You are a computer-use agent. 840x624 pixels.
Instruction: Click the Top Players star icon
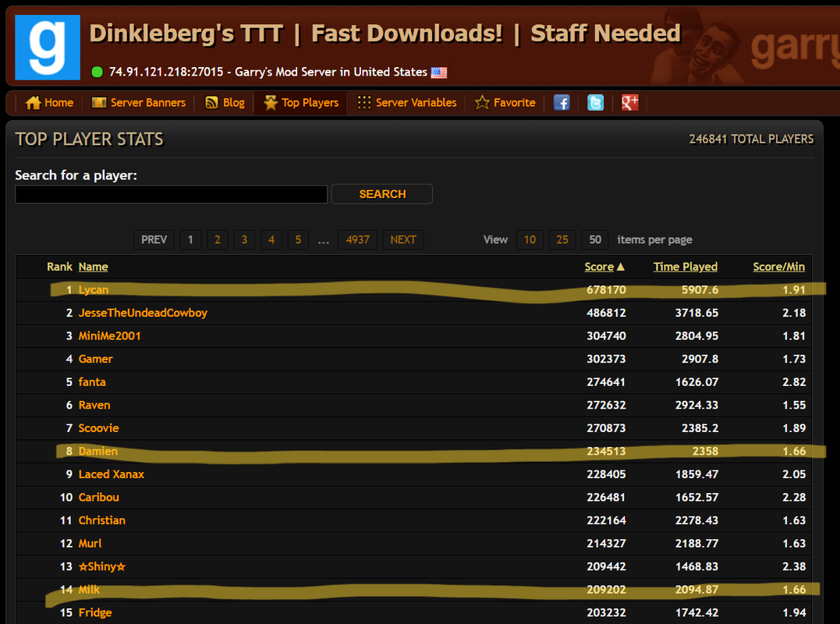271,102
